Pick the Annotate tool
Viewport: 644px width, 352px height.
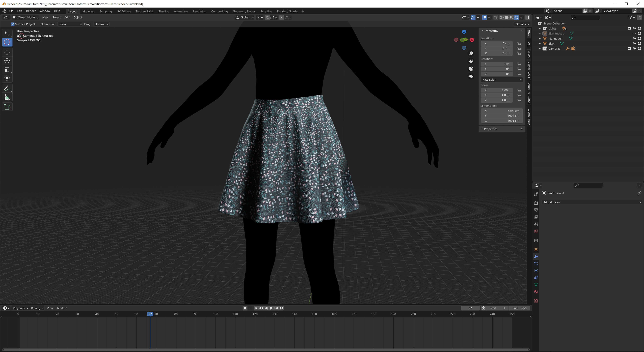7,88
